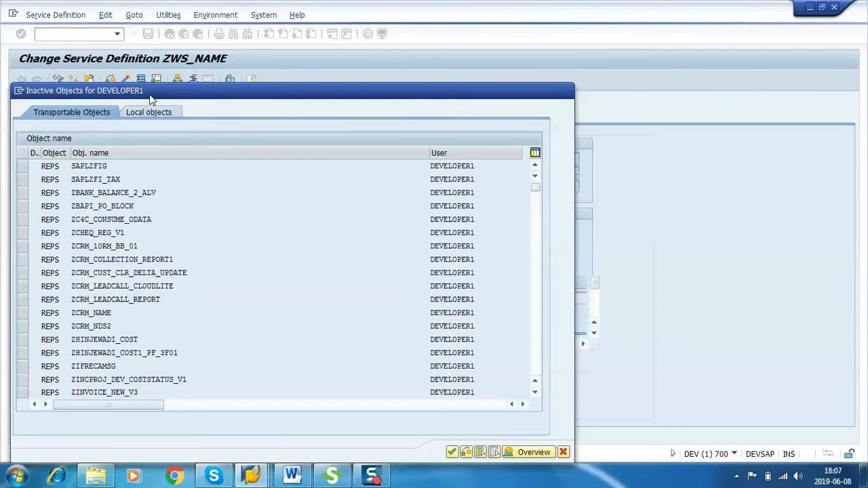Open the Utilities menu
Viewport: 868px width, 488px height.
168,15
